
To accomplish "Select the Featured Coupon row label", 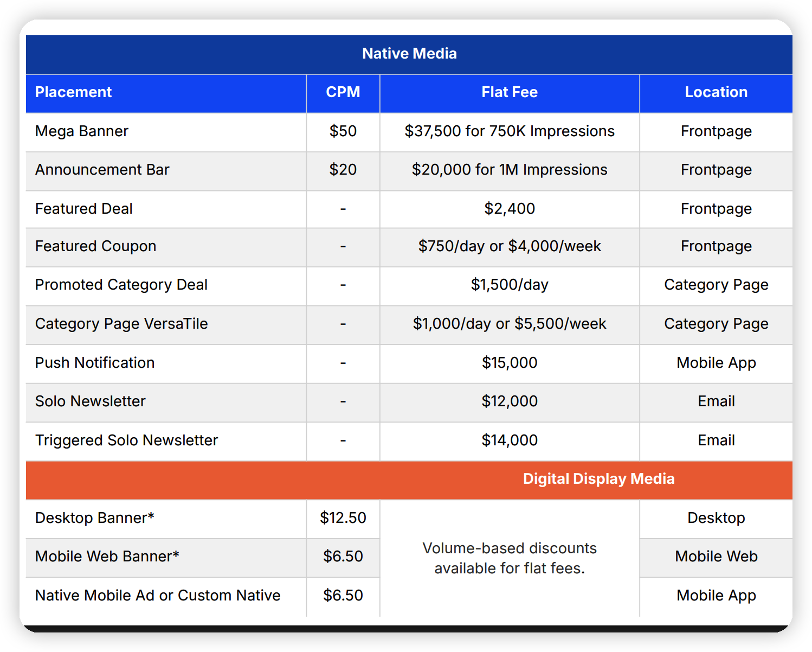I will click(x=95, y=246).
